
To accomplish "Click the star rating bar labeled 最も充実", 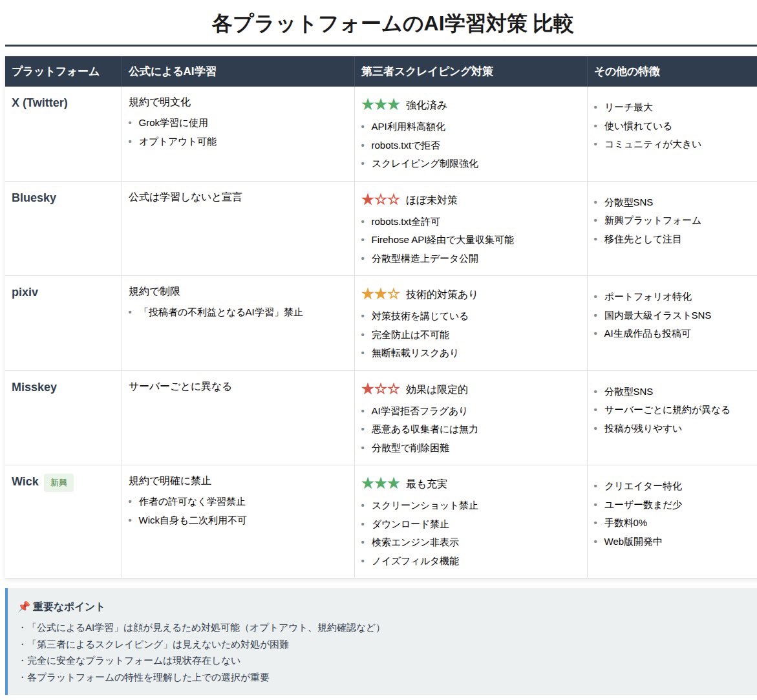I will point(403,483).
